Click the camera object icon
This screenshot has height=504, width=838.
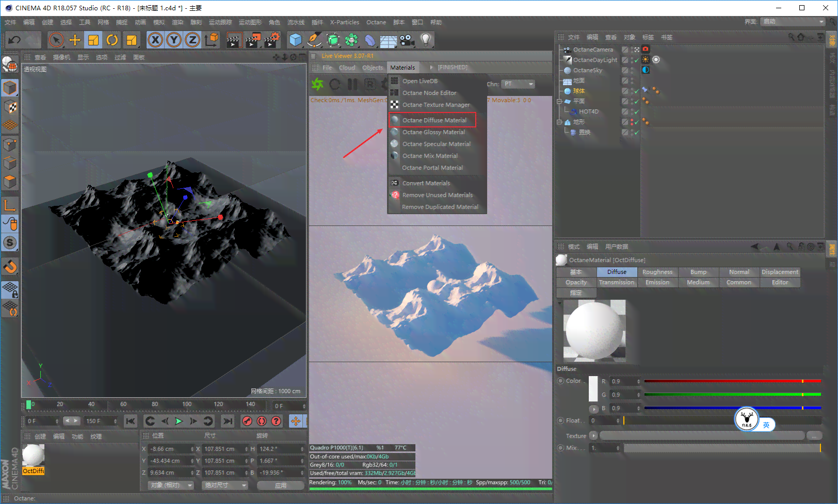tap(407, 40)
